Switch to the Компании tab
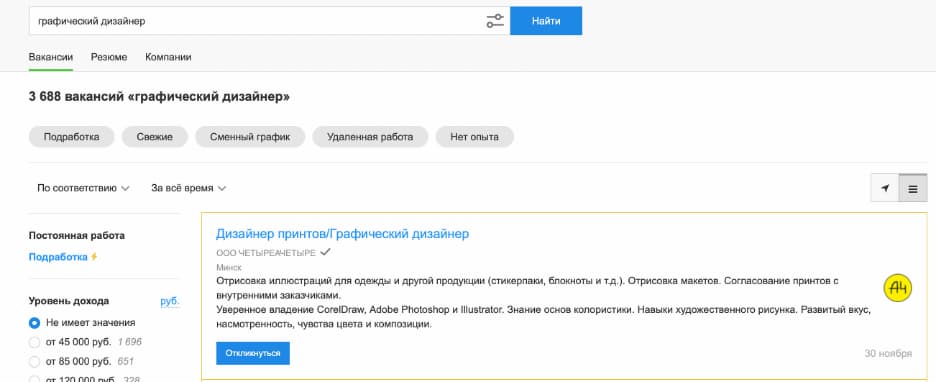 point(168,57)
